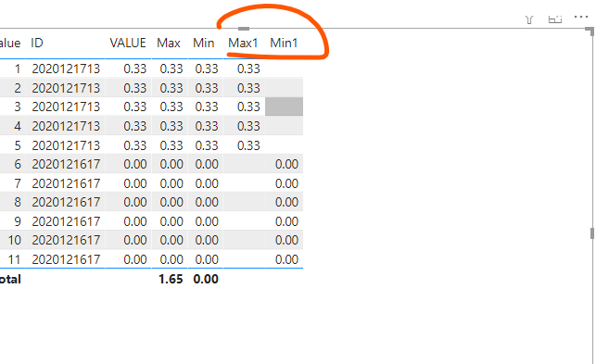Viewport: 609px width, 364px height.
Task: Click ID 2020121713 in row 3
Action: [66, 107]
